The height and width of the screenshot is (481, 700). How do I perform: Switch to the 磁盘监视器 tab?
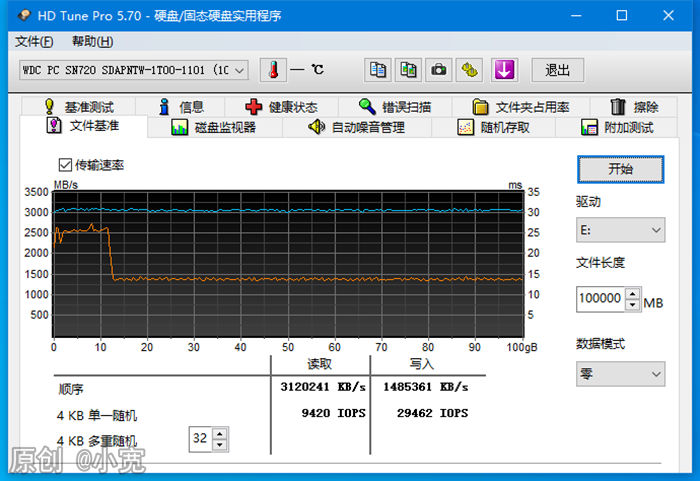pyautogui.click(x=214, y=128)
